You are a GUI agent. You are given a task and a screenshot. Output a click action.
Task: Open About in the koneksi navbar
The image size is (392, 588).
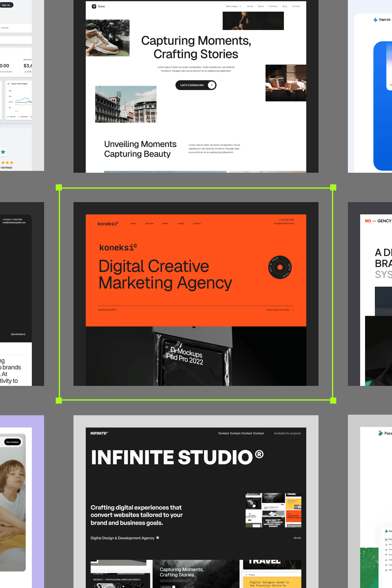(x=133, y=224)
